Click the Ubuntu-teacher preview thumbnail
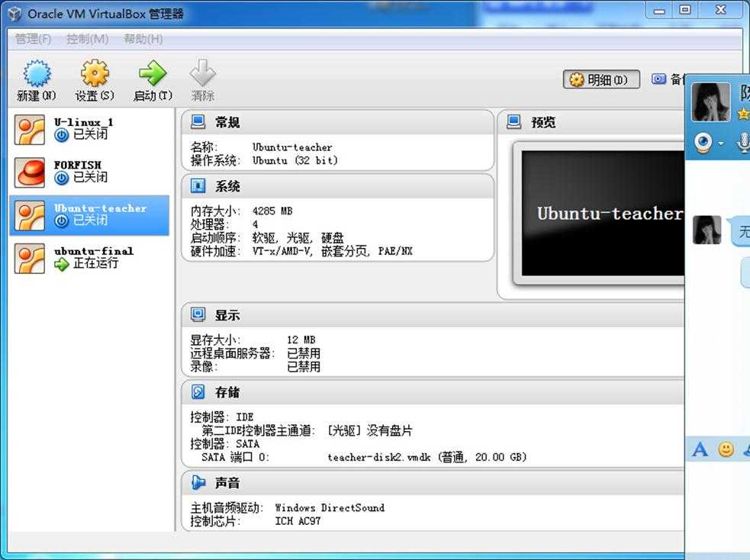 tap(603, 214)
